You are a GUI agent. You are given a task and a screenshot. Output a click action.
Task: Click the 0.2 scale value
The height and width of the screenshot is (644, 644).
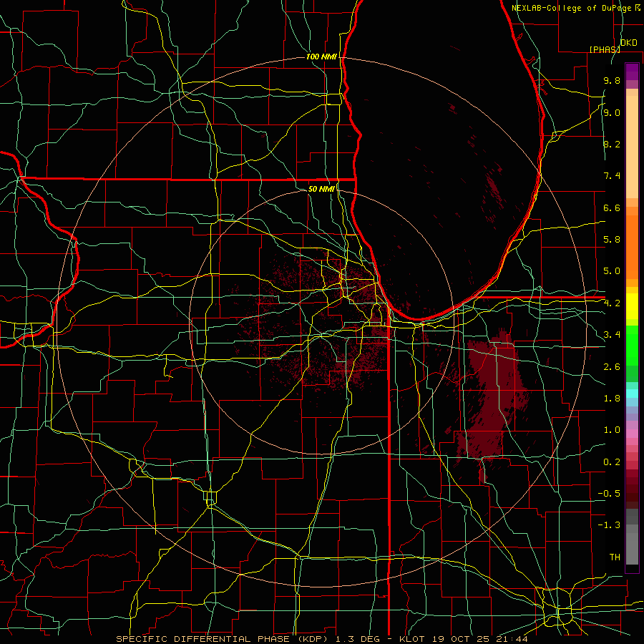(612, 462)
